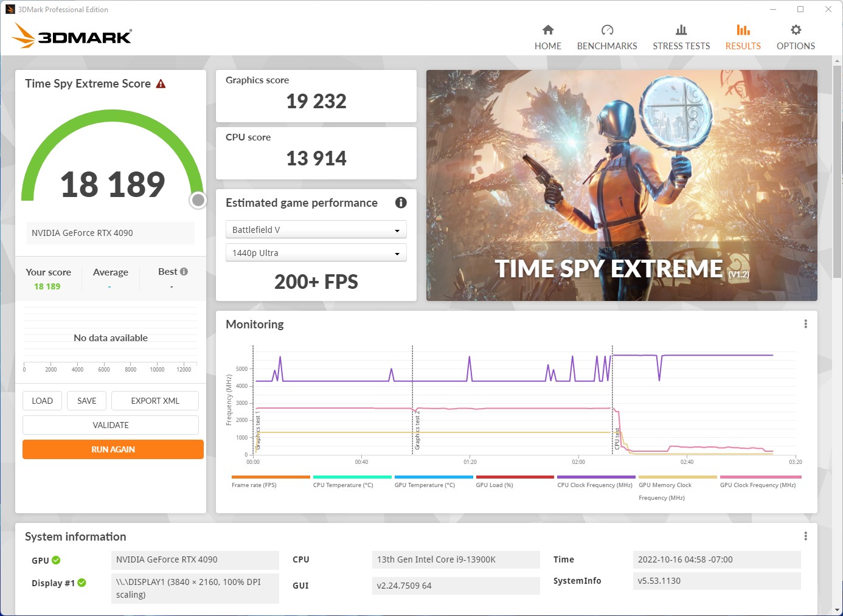Maximize the 3DMark window
The width and height of the screenshot is (843, 616).
pyautogui.click(x=800, y=9)
